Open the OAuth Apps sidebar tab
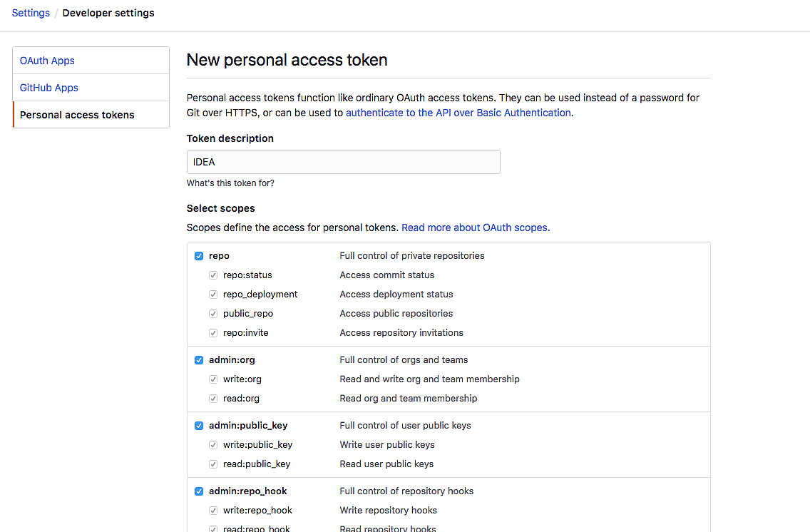Viewport: 810px width, 532px height. pos(47,61)
